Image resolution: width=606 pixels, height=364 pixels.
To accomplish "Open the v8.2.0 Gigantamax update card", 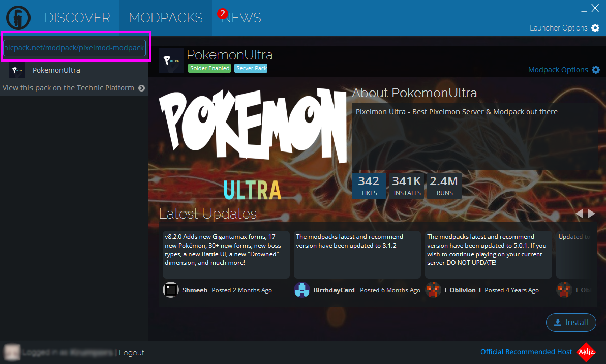I will tap(226, 255).
